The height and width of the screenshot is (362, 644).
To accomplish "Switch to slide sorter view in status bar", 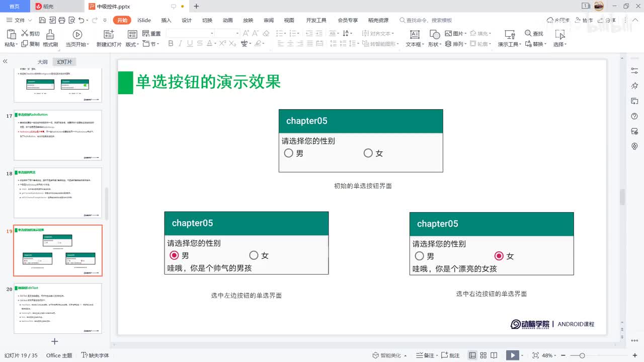I will coord(484,355).
